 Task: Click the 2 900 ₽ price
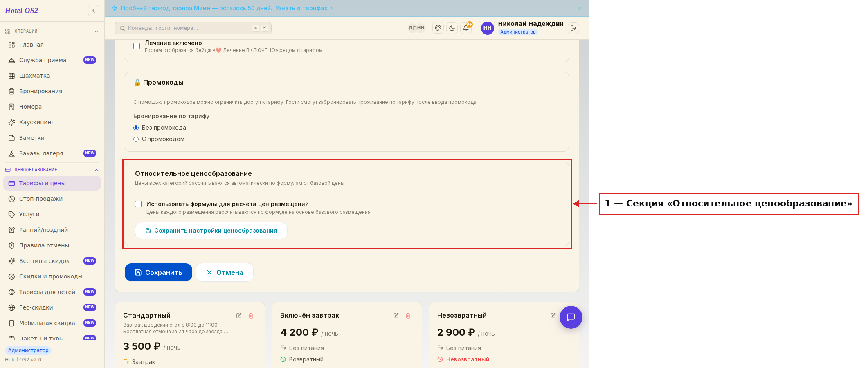click(x=456, y=332)
